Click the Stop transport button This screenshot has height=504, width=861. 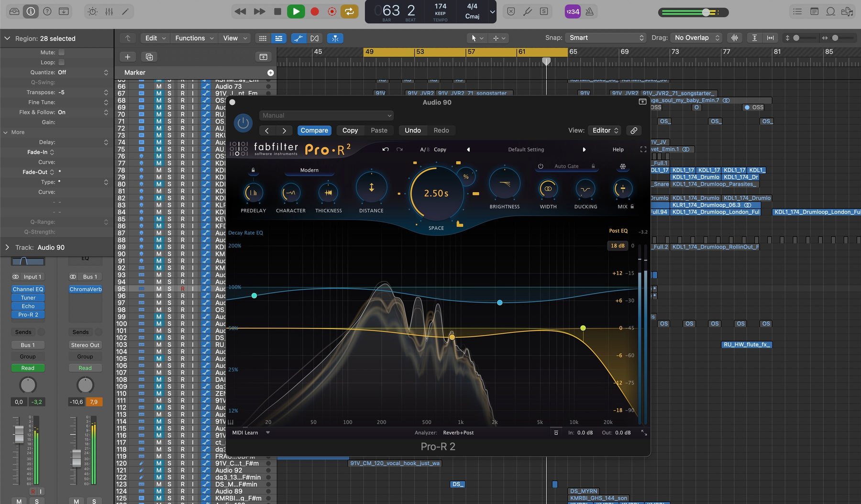(x=277, y=11)
